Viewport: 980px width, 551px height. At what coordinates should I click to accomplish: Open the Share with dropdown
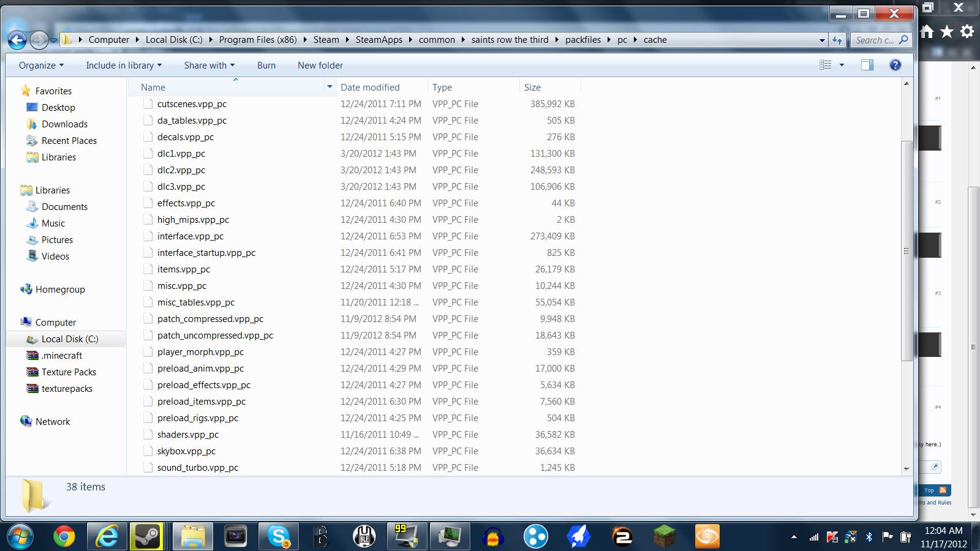[209, 66]
